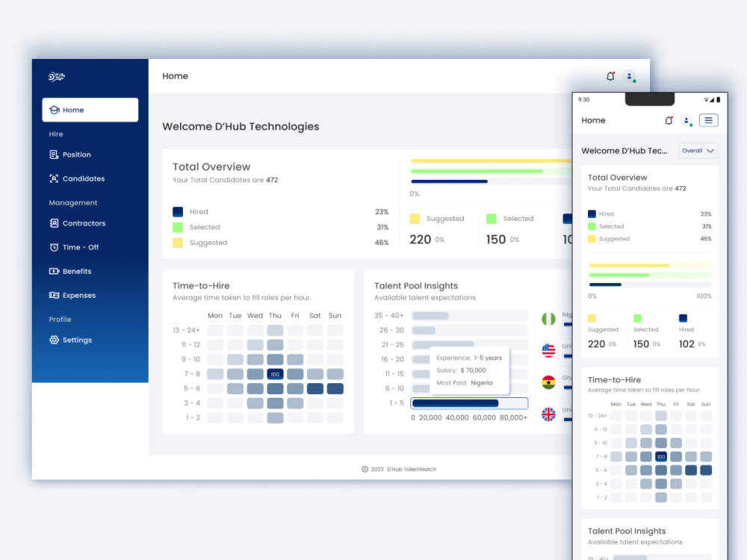Screen dimensions: 747x560
Task: Open notifications bell in mobile view
Action: pyautogui.click(x=669, y=120)
